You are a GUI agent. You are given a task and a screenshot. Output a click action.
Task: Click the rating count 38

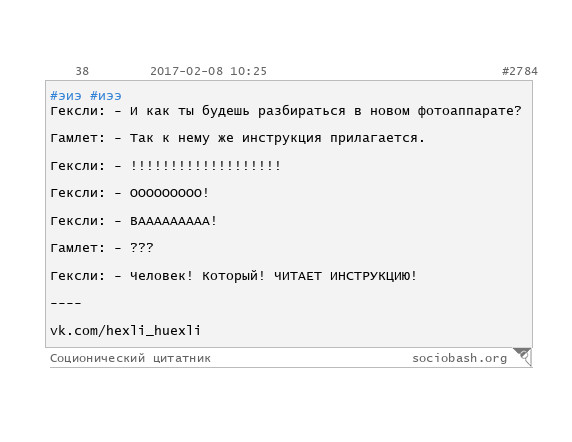tap(82, 71)
